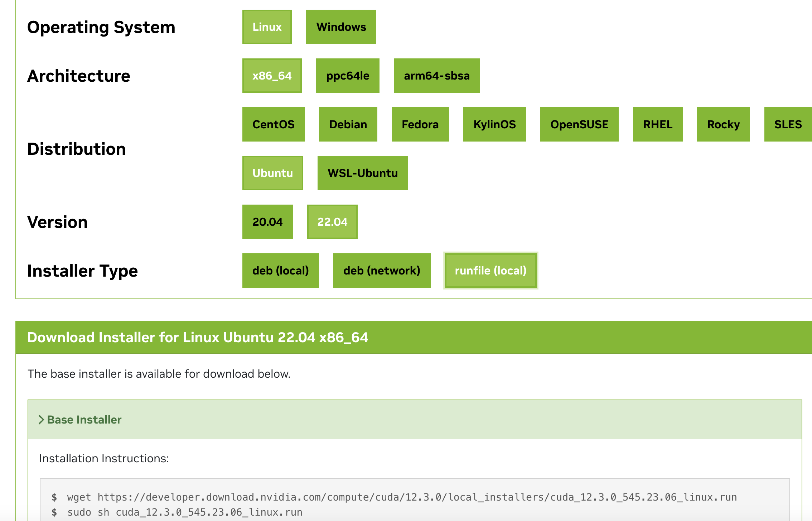
Task: Pick KylinOS distribution
Action: click(x=494, y=124)
